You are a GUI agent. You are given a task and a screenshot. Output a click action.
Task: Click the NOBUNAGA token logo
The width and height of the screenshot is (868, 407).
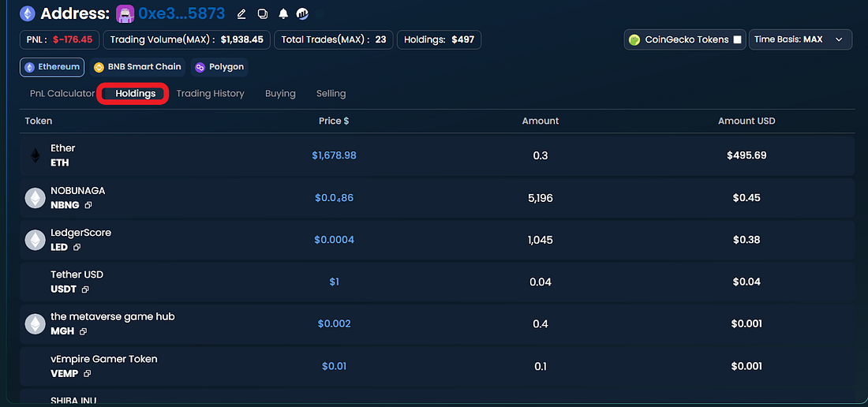(36, 198)
